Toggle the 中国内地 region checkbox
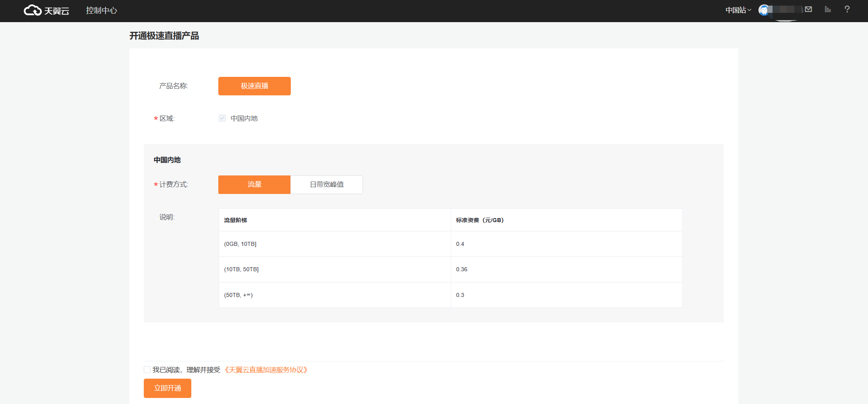The width and height of the screenshot is (868, 404). (222, 118)
